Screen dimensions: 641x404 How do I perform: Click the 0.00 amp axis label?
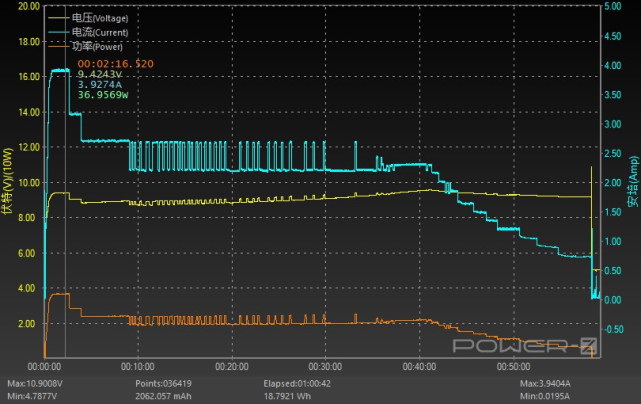coord(612,300)
